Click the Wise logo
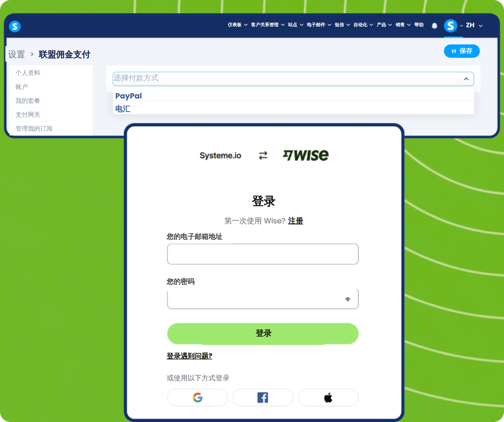The image size is (504, 422). click(x=305, y=155)
